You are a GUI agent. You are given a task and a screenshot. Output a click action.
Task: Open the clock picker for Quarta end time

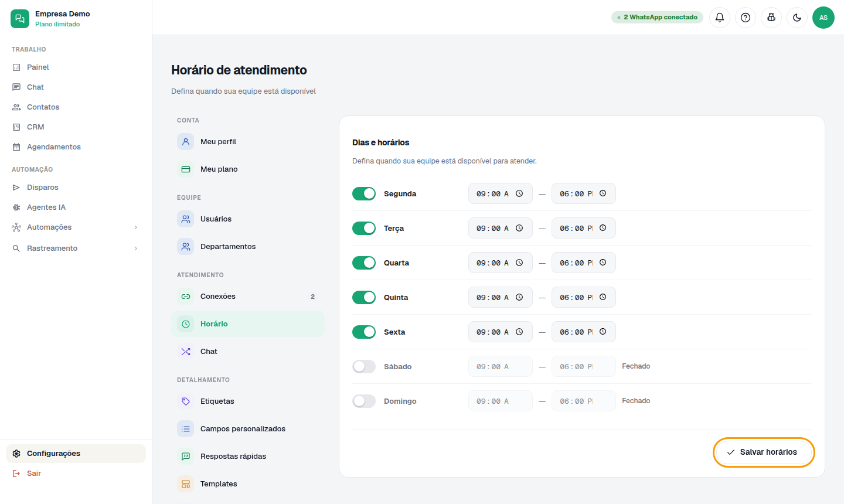click(603, 263)
